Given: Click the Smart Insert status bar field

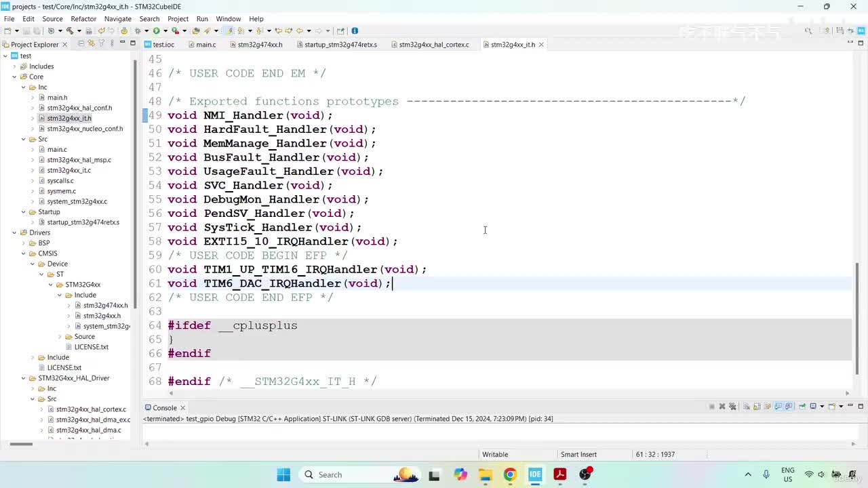Looking at the screenshot, I should pyautogui.click(x=578, y=454).
